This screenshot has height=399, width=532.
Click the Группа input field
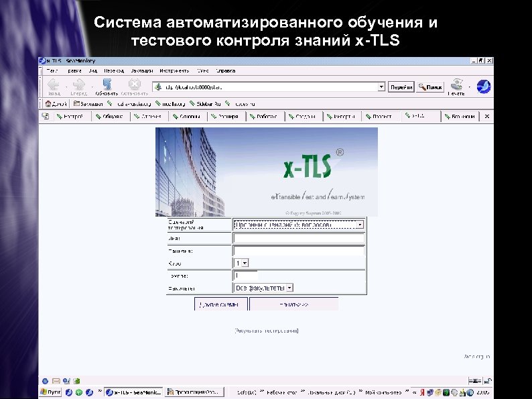246,276
